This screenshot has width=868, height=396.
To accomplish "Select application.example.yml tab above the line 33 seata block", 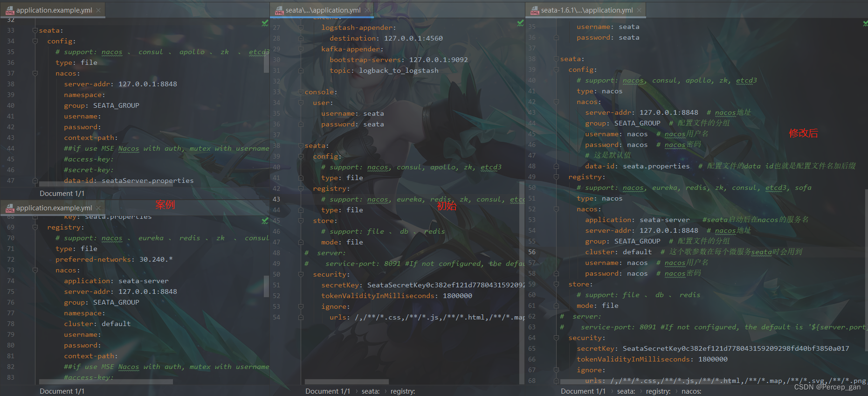I will point(54,10).
